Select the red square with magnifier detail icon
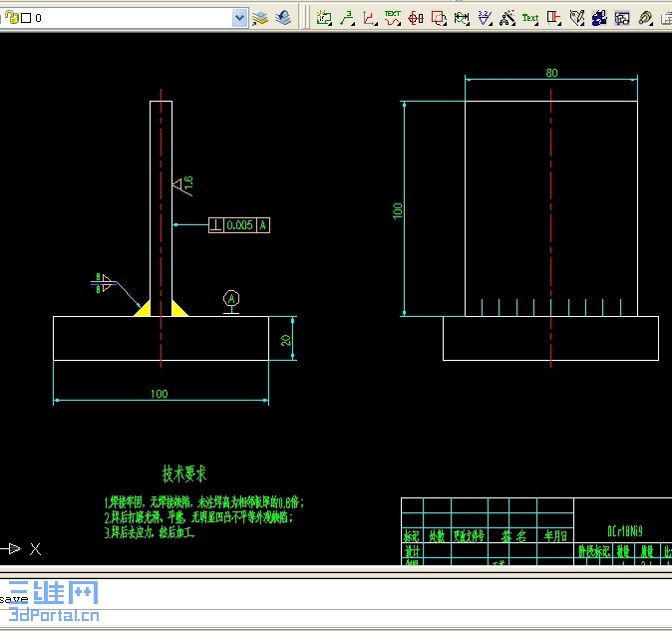 439,18
